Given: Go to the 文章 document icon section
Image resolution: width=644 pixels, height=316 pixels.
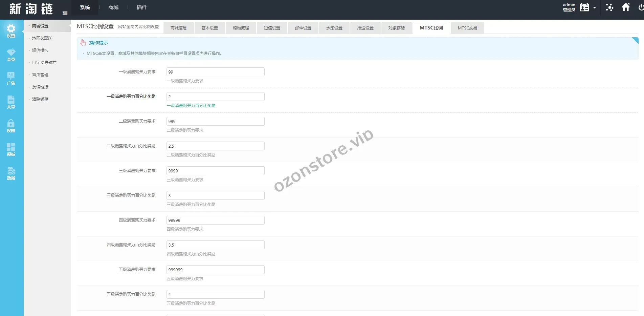Looking at the screenshot, I should point(11,102).
